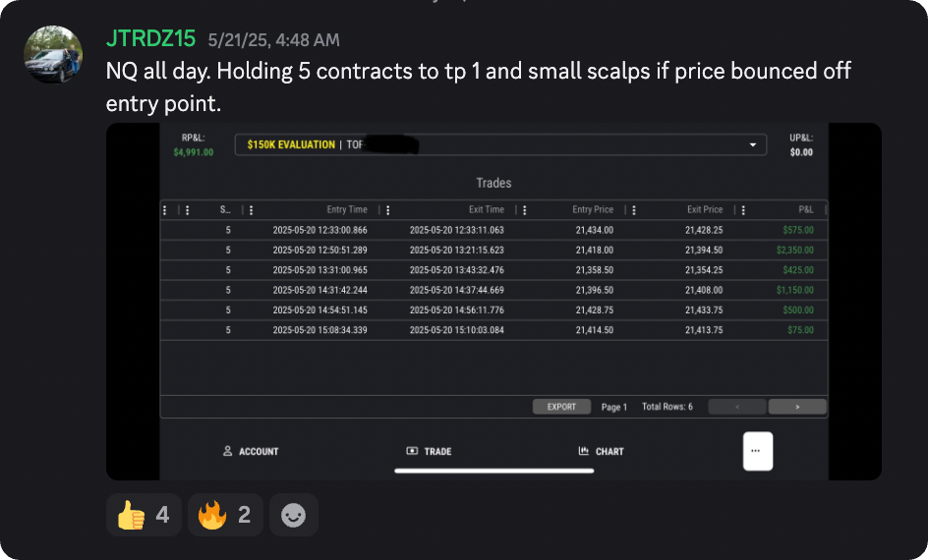Open JTRDZ15's profile avatar
Viewport: 928px width, 560px height.
tap(52, 54)
